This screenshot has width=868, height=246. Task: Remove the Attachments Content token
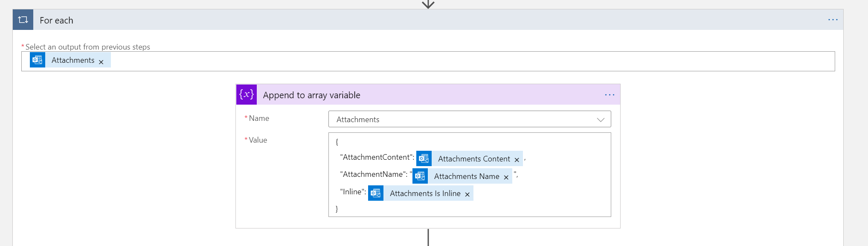point(517,160)
